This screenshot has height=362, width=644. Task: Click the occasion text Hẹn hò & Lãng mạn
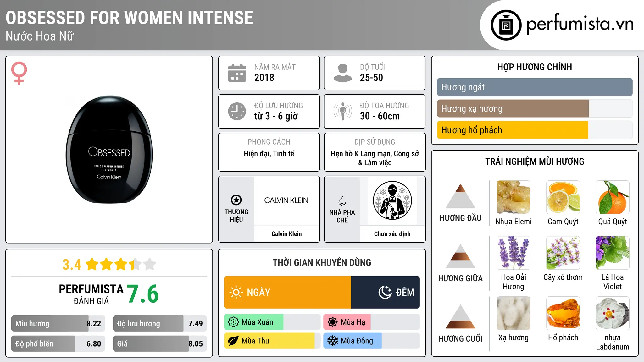tap(360, 154)
